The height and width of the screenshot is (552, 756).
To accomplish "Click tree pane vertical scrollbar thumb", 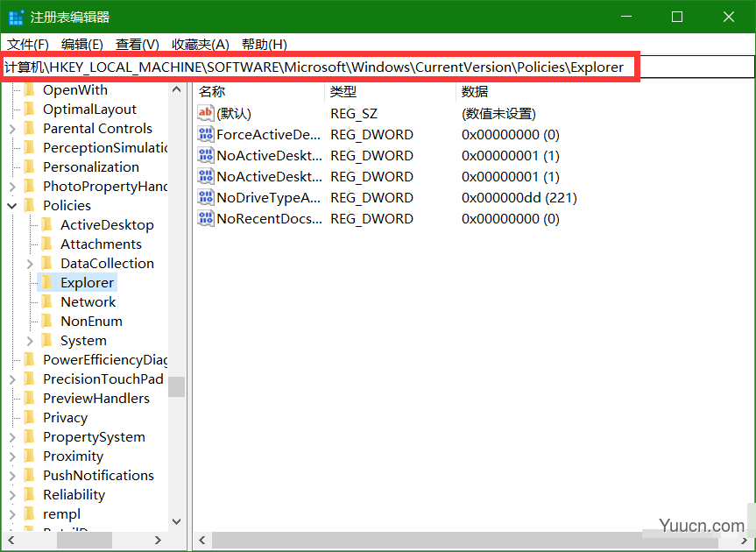I will coord(176,386).
